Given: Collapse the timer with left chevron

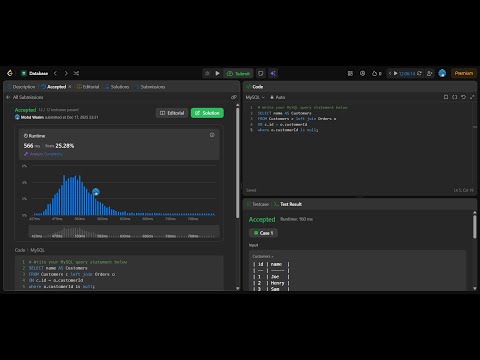Looking at the screenshot, I should click(390, 73).
